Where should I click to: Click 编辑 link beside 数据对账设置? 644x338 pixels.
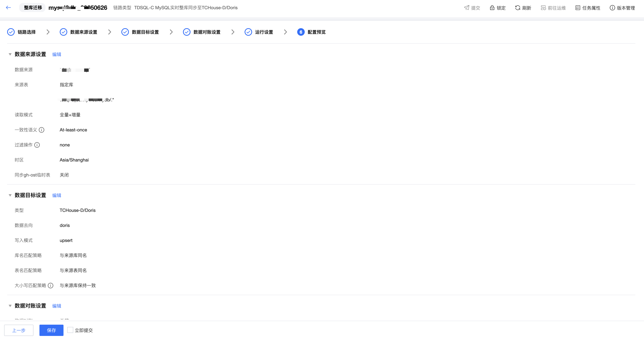point(57,306)
